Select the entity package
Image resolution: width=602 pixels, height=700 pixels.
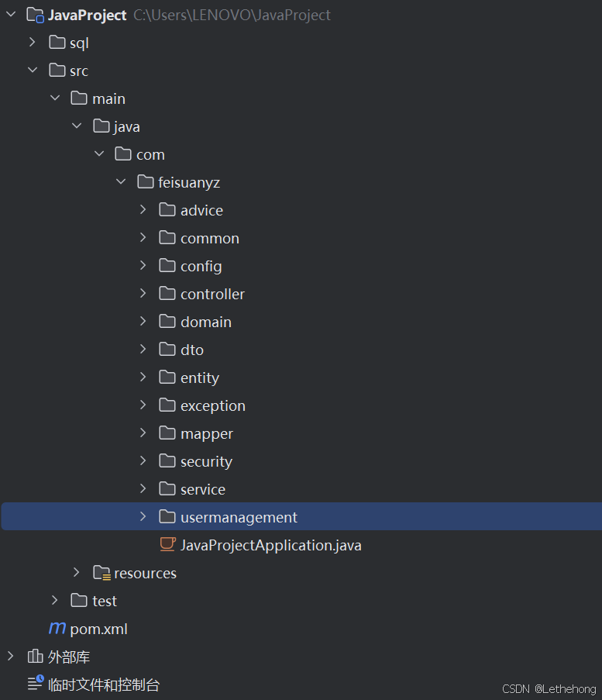(x=199, y=378)
